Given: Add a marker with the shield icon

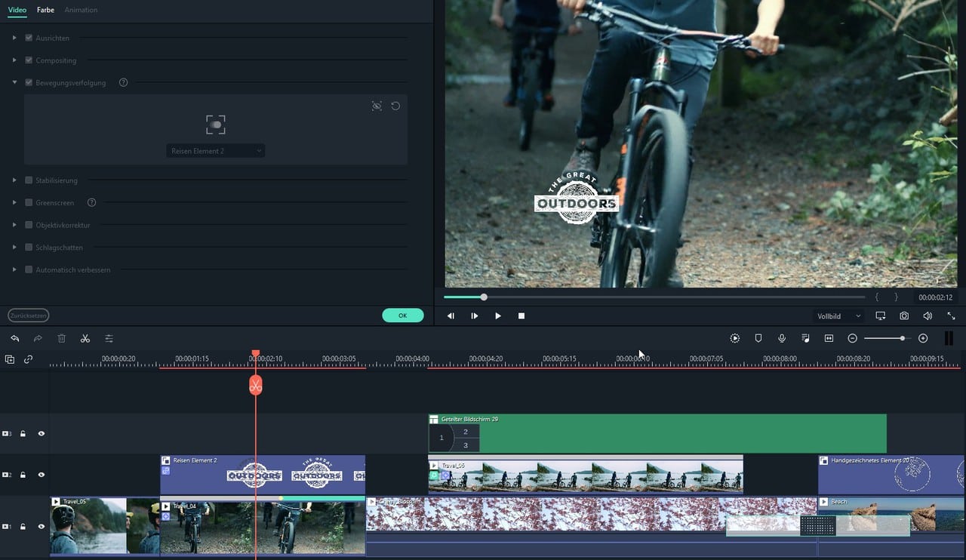Looking at the screenshot, I should point(758,339).
